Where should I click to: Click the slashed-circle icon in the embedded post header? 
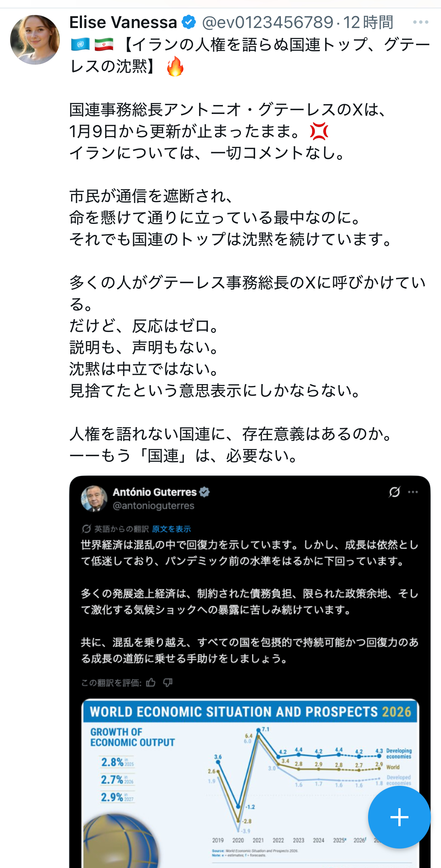point(394,492)
